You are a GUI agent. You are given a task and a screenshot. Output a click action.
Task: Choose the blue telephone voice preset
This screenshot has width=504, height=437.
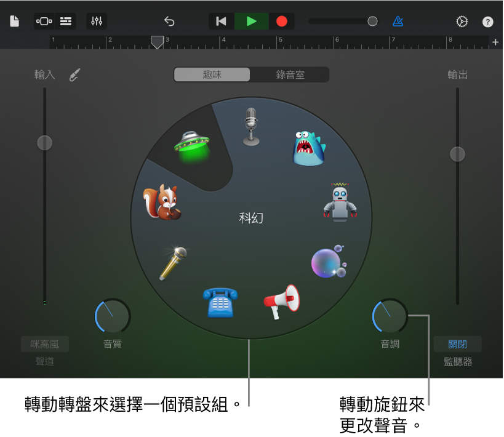[x=220, y=302]
